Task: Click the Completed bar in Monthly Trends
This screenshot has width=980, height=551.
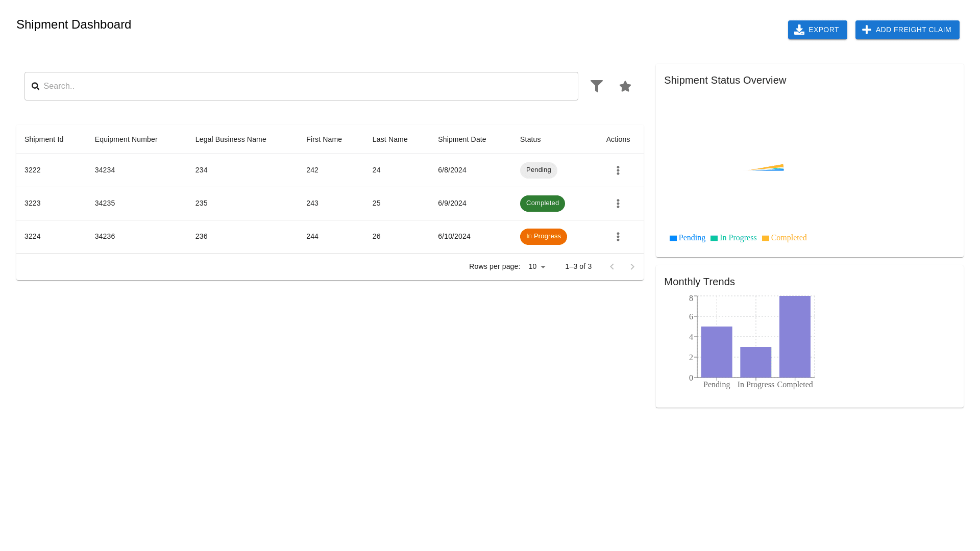Action: tap(795, 337)
